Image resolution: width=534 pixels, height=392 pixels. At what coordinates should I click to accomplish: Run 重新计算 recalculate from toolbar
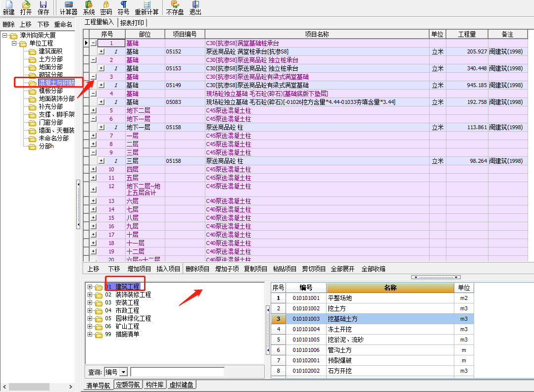click(x=146, y=7)
